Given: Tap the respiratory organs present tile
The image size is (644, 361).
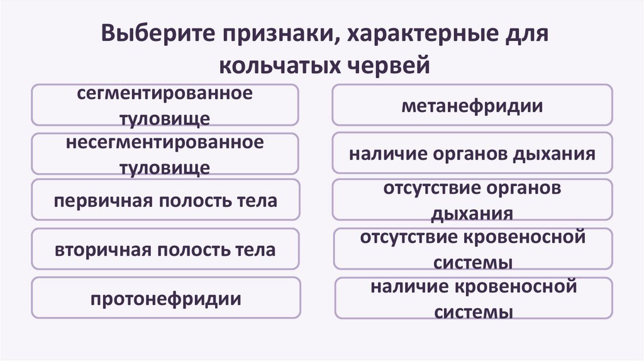Looking at the screenshot, I should pyautogui.click(x=472, y=153).
